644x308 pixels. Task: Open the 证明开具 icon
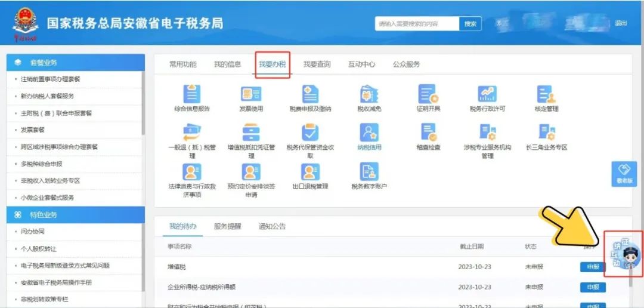[428, 95]
